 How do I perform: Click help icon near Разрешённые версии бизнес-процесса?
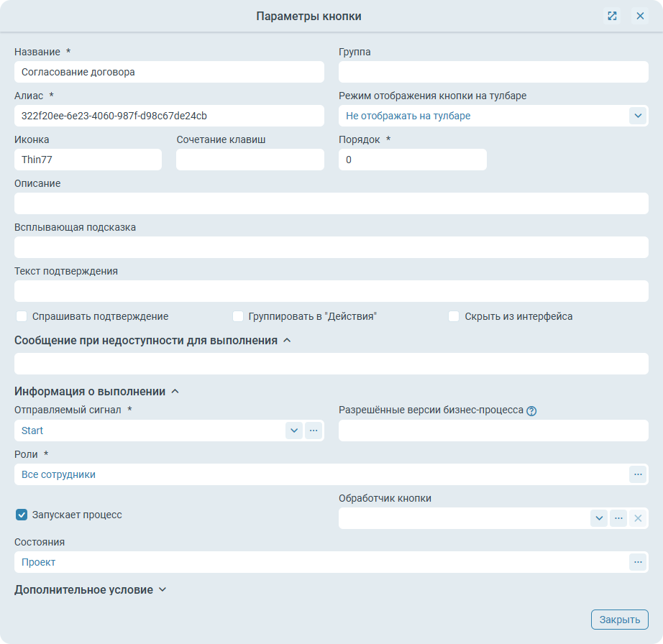point(532,411)
